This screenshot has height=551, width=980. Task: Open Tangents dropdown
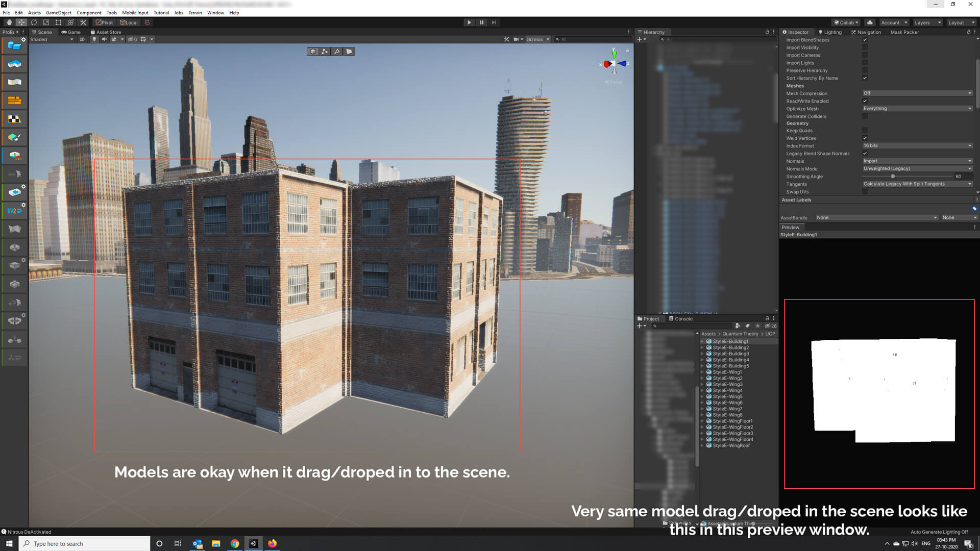(917, 184)
